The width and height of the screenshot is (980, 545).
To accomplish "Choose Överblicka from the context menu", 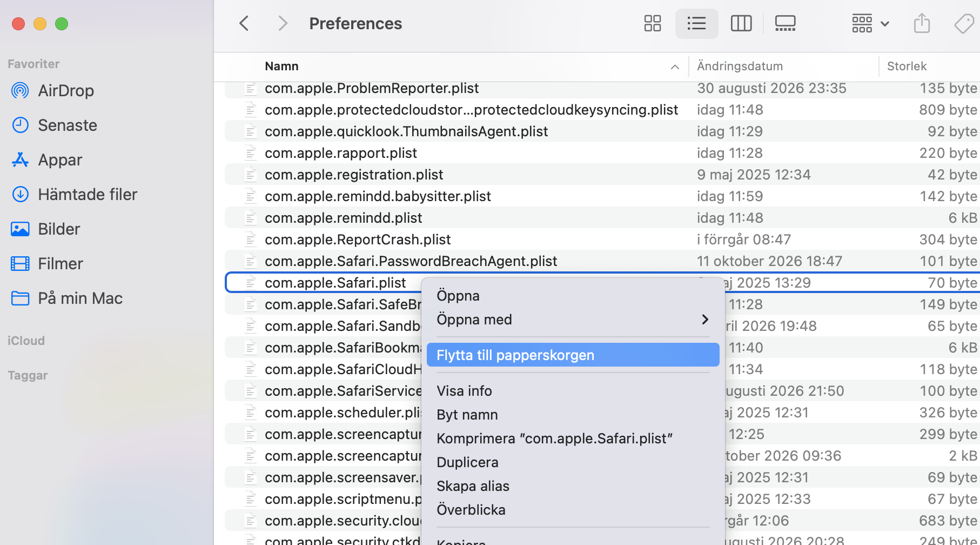I will pos(573,510).
